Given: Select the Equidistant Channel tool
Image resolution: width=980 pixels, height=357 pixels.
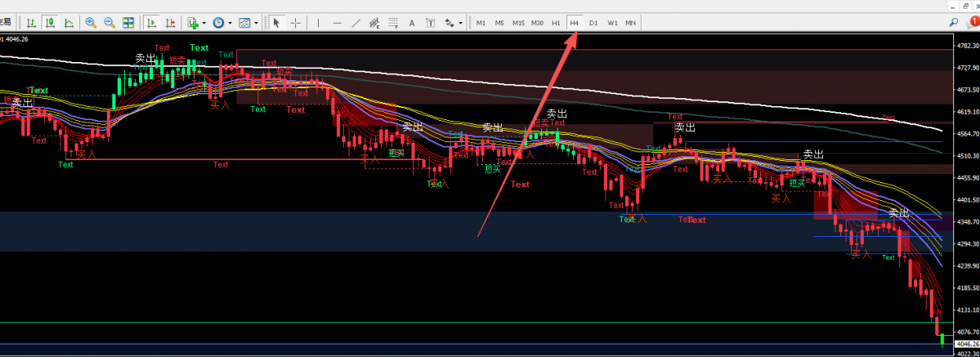Looking at the screenshot, I should tap(375, 23).
